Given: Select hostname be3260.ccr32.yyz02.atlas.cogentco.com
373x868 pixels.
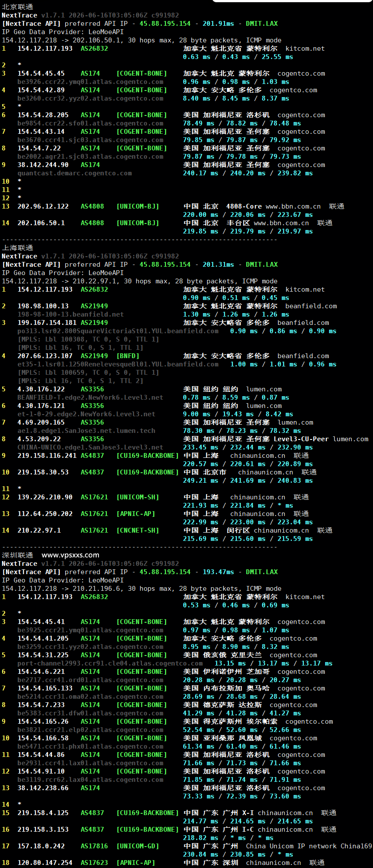Looking at the screenshot, I should click(x=91, y=98).
